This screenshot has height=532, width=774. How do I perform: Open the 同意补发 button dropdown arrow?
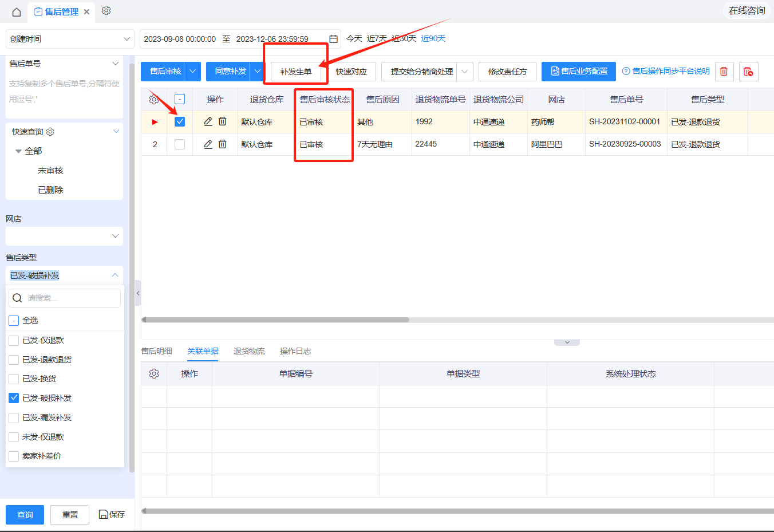pos(258,71)
